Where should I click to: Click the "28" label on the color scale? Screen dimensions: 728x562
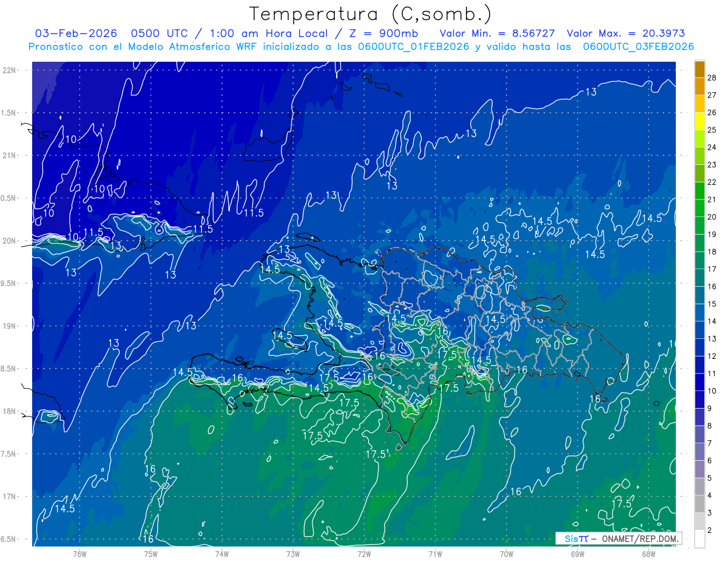pos(712,77)
